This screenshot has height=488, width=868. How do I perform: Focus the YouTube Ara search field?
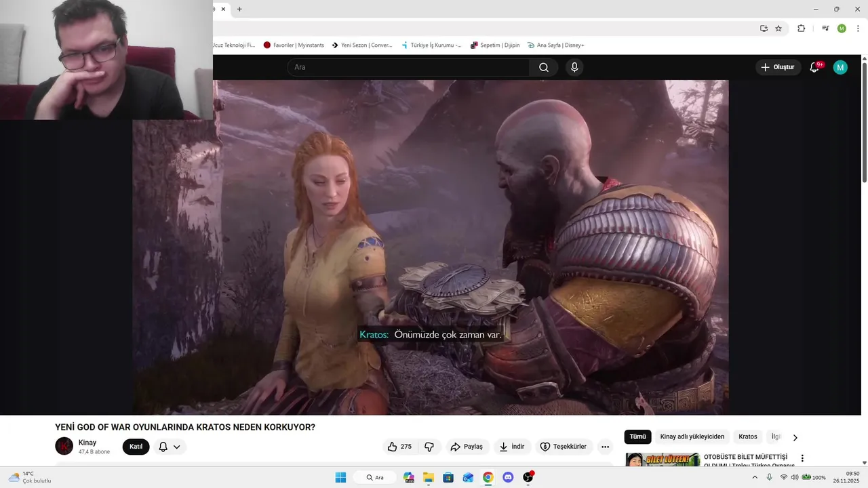[x=408, y=67]
